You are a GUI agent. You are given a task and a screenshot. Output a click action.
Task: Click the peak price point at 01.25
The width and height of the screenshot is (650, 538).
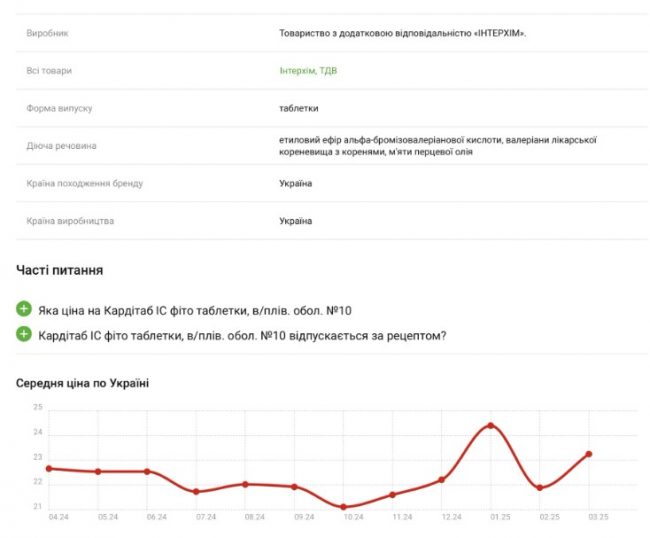(490, 425)
